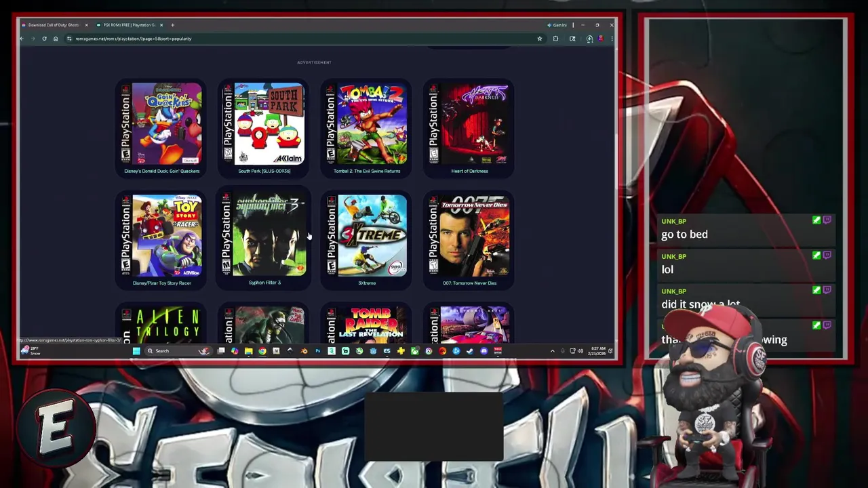
Task: Go forward in browser history
Action: [33, 39]
